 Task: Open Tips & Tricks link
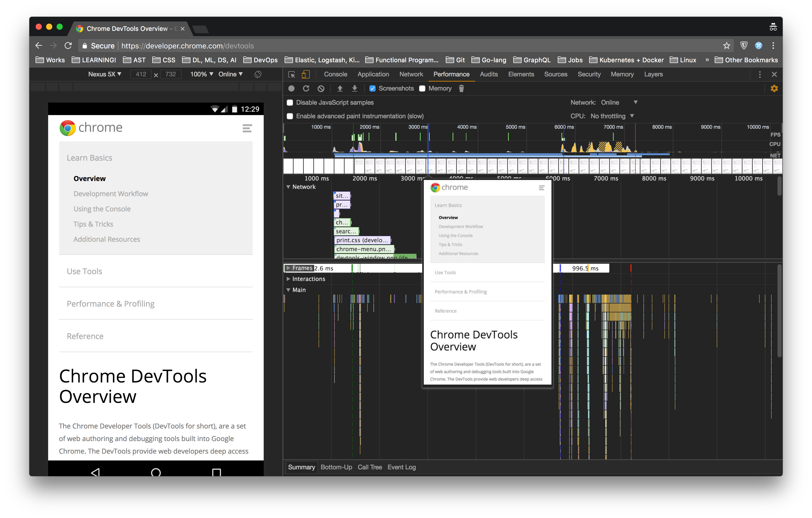pyautogui.click(x=93, y=224)
